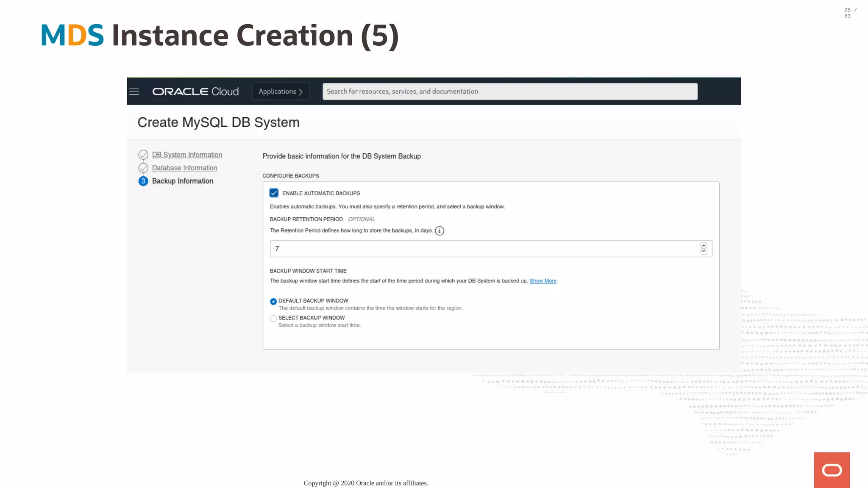Go to DB System Information step
This screenshot has height=488, width=868.
(187, 155)
